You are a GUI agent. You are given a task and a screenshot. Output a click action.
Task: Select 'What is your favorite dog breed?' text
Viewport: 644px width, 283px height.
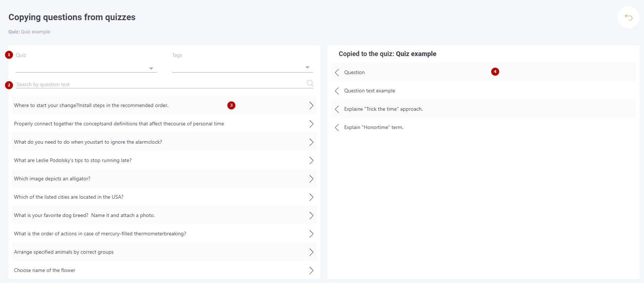click(84, 216)
